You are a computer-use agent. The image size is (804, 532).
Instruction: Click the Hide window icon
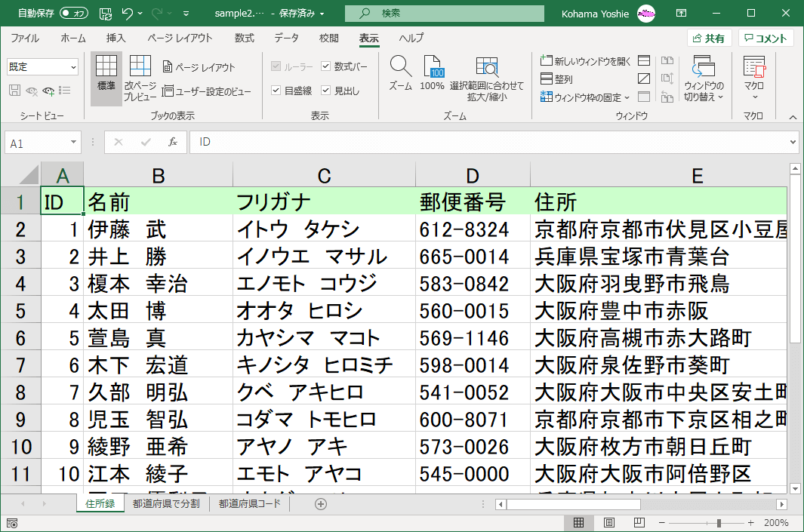point(644,78)
